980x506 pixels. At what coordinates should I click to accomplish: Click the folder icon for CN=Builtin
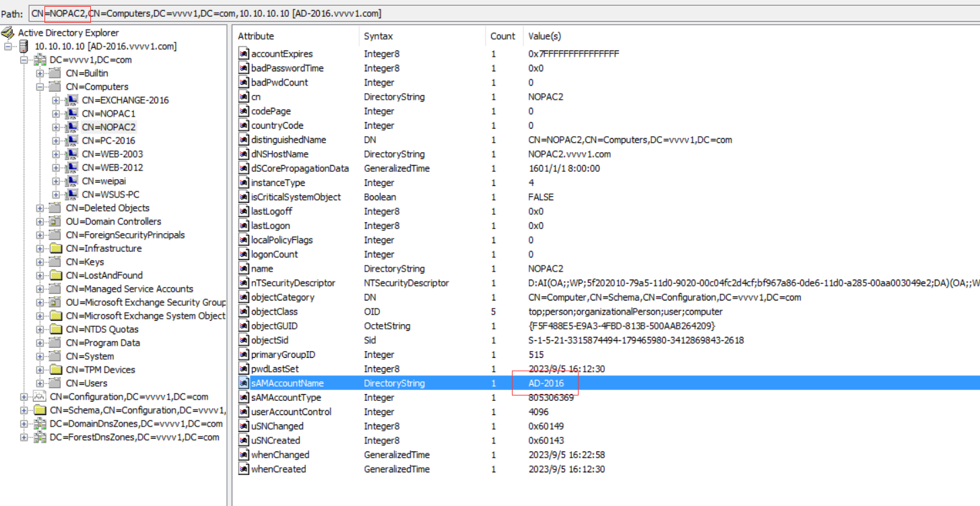tap(56, 73)
